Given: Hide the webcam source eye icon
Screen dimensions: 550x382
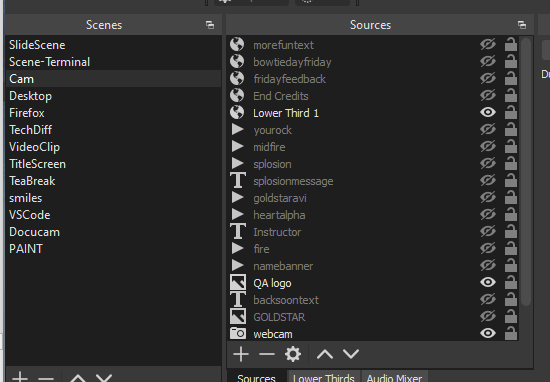Looking at the screenshot, I should pyautogui.click(x=488, y=333).
